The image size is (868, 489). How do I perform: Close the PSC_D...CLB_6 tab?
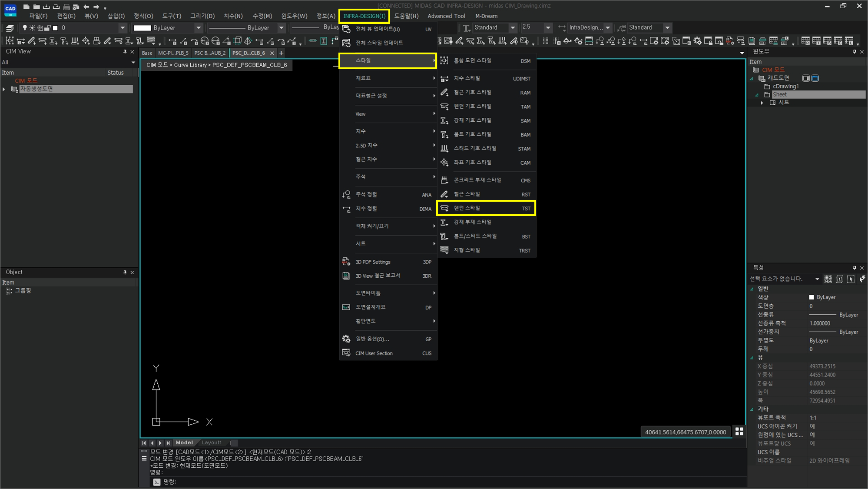pos(272,53)
